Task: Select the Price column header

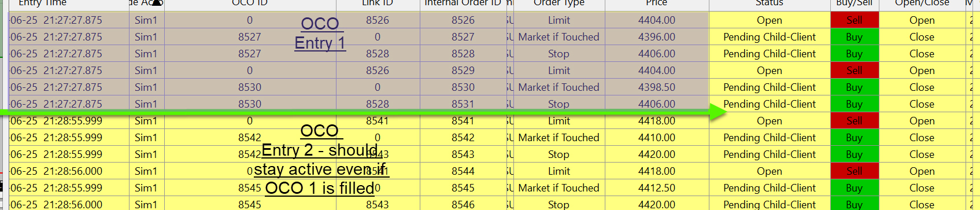Action: click(657, 3)
